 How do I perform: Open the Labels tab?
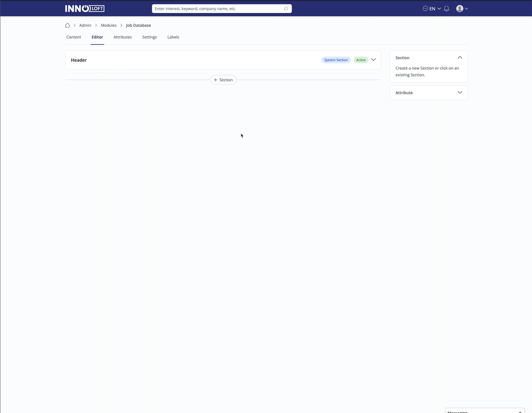coord(173,37)
